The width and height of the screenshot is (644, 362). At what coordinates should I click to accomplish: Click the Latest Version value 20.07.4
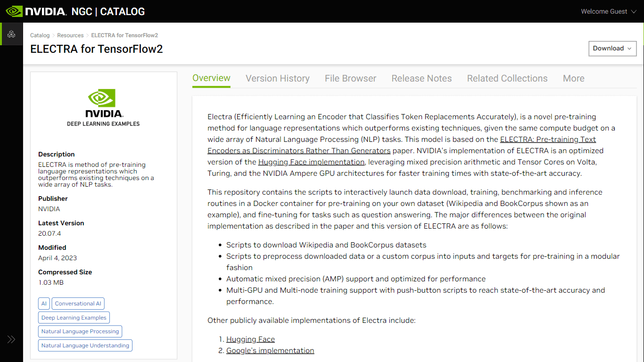pos(50,233)
